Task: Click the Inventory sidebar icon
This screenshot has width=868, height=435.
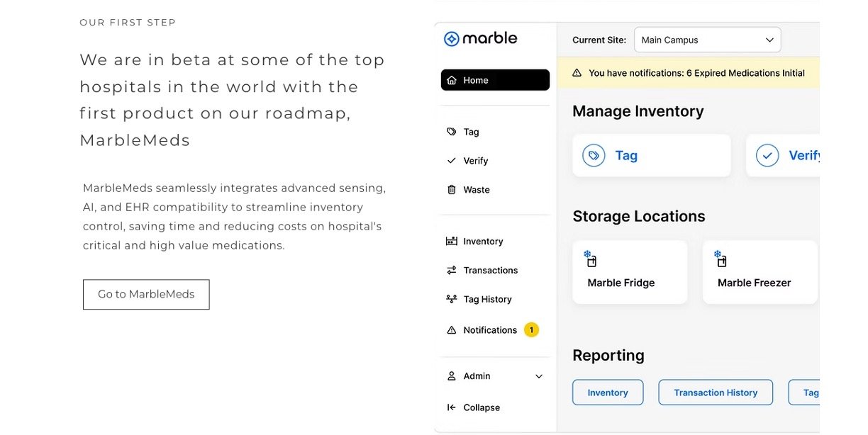Action: 452,242
